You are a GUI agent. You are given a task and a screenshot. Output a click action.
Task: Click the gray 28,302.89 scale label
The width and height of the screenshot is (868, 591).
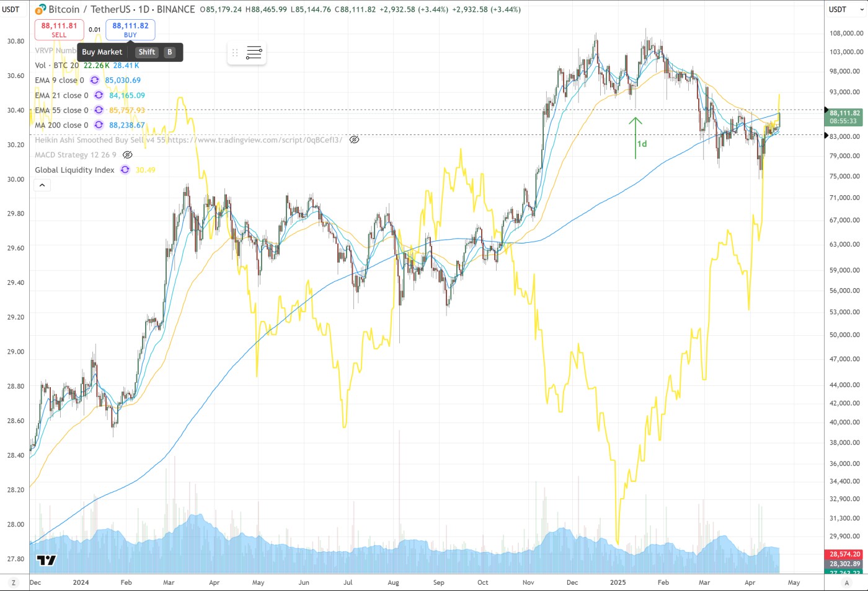point(844,564)
